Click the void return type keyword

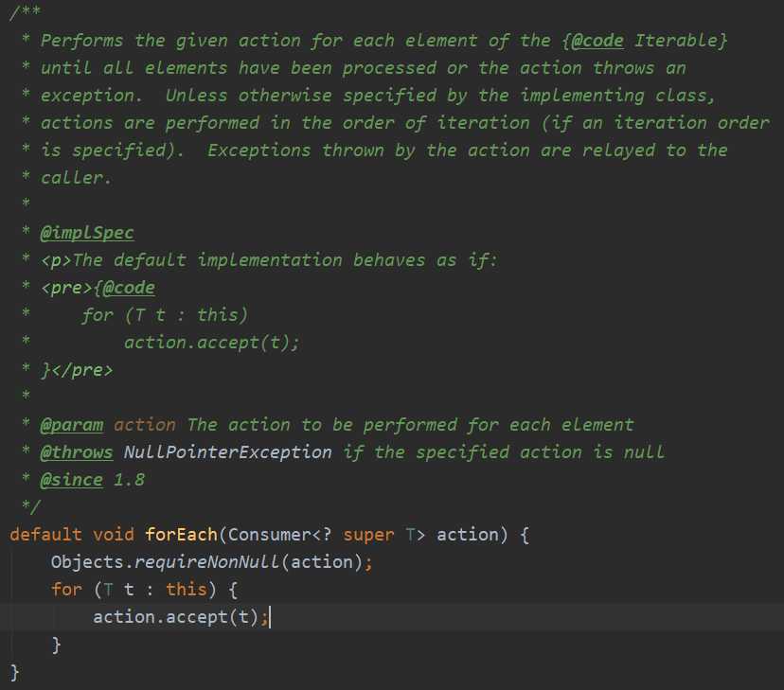tap(114, 535)
